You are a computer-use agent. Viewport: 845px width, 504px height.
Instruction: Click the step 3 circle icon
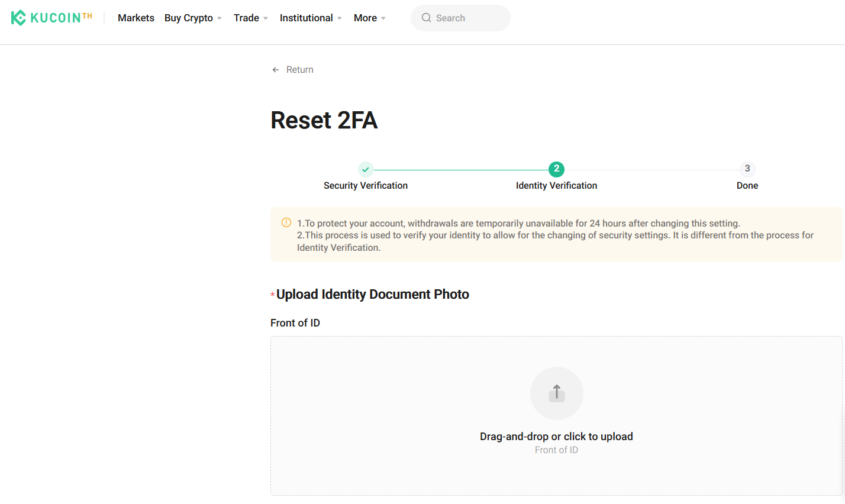coord(747,169)
